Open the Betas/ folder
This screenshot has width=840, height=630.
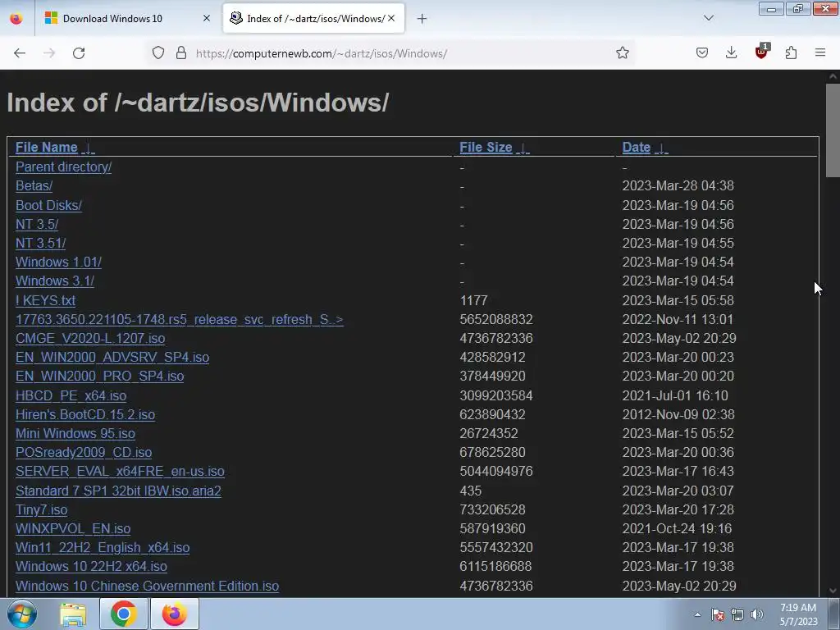coord(34,186)
